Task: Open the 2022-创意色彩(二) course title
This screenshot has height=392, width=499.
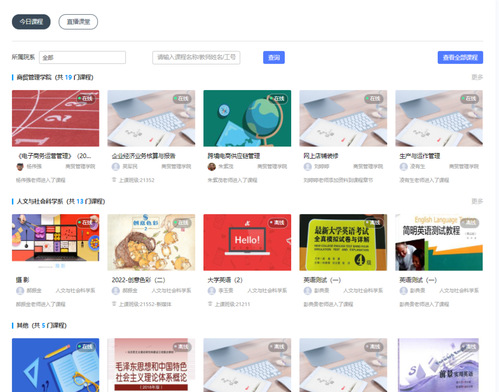Action: tap(138, 280)
